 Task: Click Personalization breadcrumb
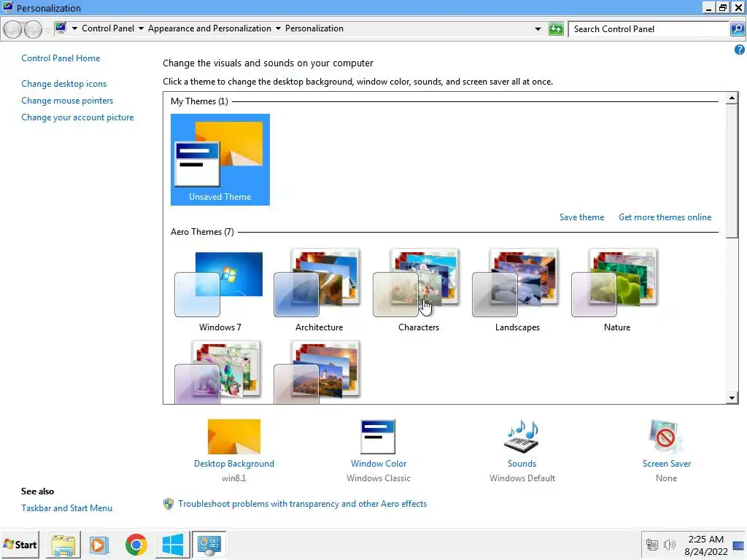pyautogui.click(x=314, y=28)
